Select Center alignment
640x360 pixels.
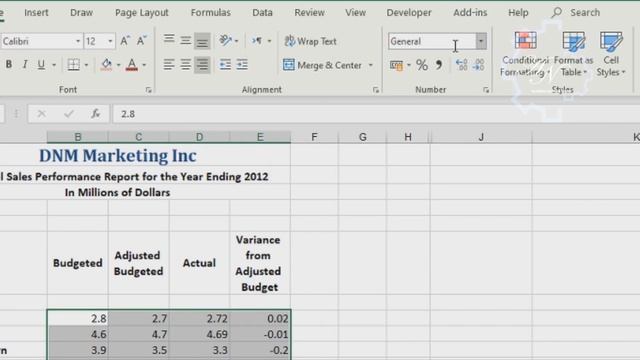(x=186, y=64)
